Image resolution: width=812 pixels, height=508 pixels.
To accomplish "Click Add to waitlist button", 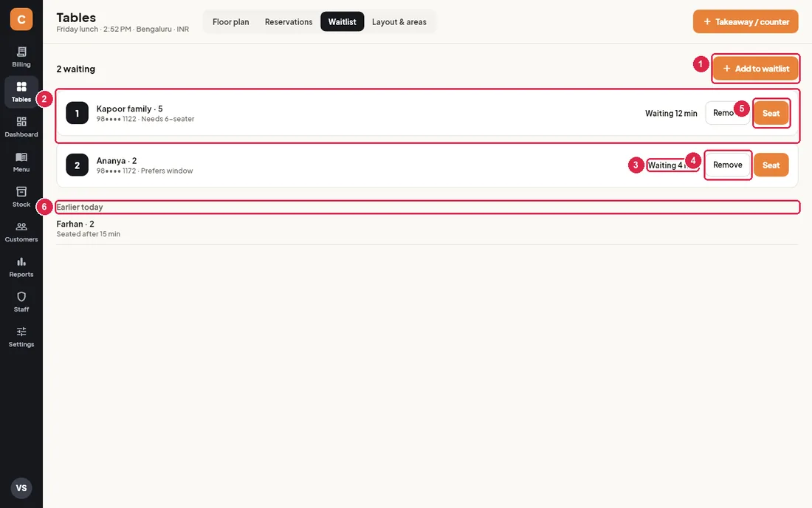I will point(756,69).
